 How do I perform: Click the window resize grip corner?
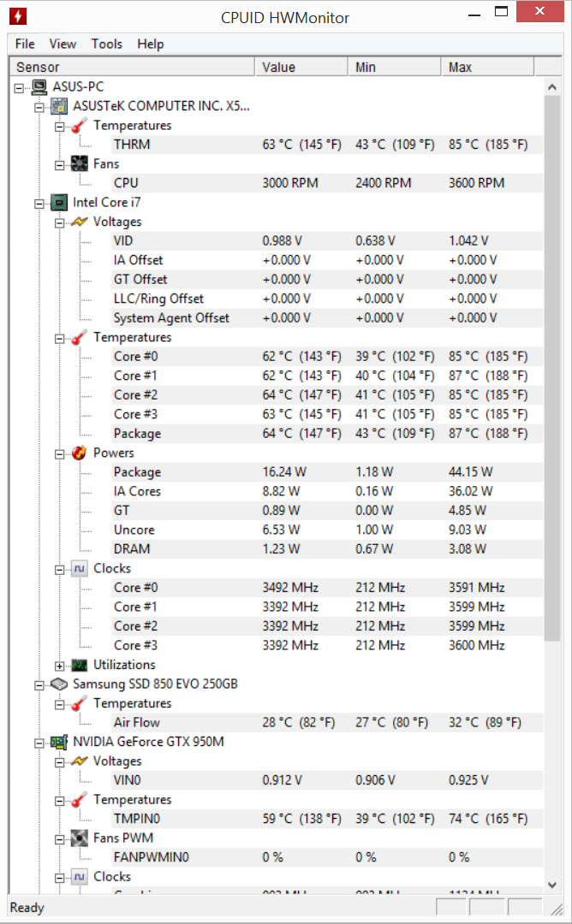click(x=556, y=909)
